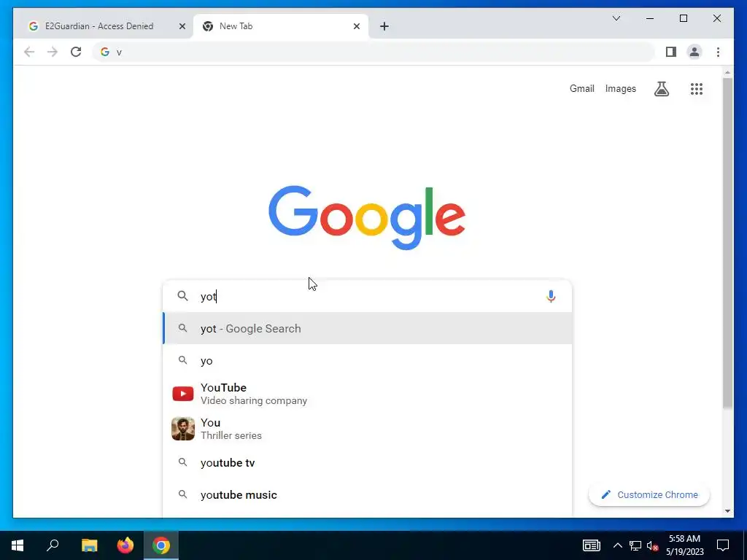Go back with the browser back arrow
This screenshot has height=560, width=747.
(x=29, y=52)
